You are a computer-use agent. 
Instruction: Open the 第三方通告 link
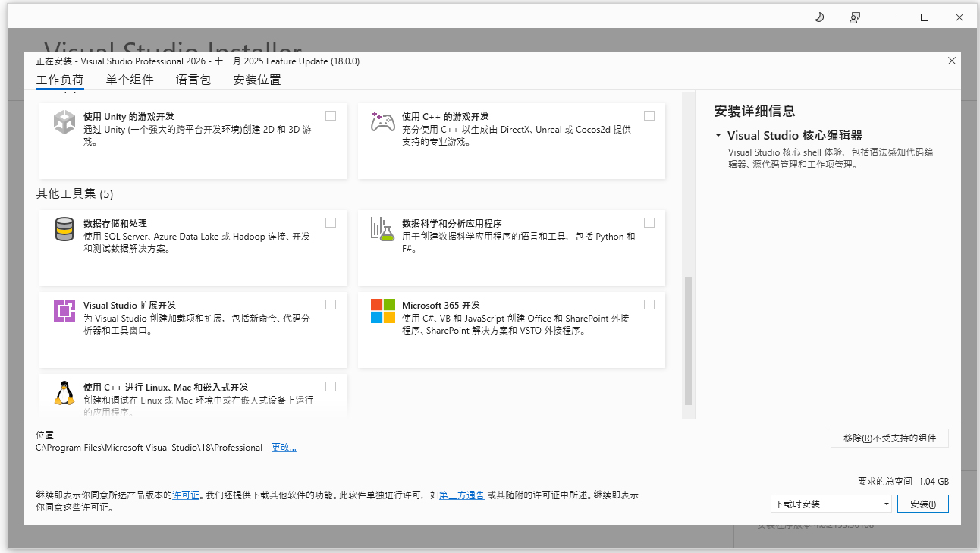462,495
